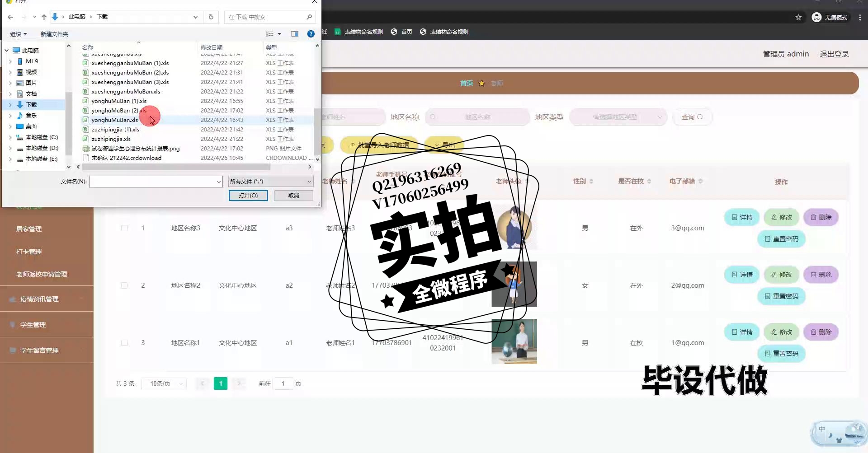Click search icon in Downloads search box

[309, 17]
